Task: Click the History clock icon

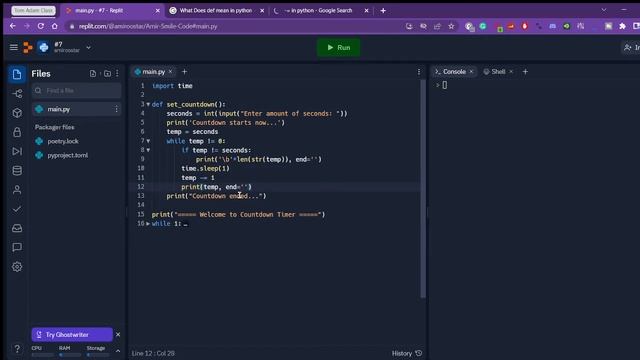Action: [418, 353]
